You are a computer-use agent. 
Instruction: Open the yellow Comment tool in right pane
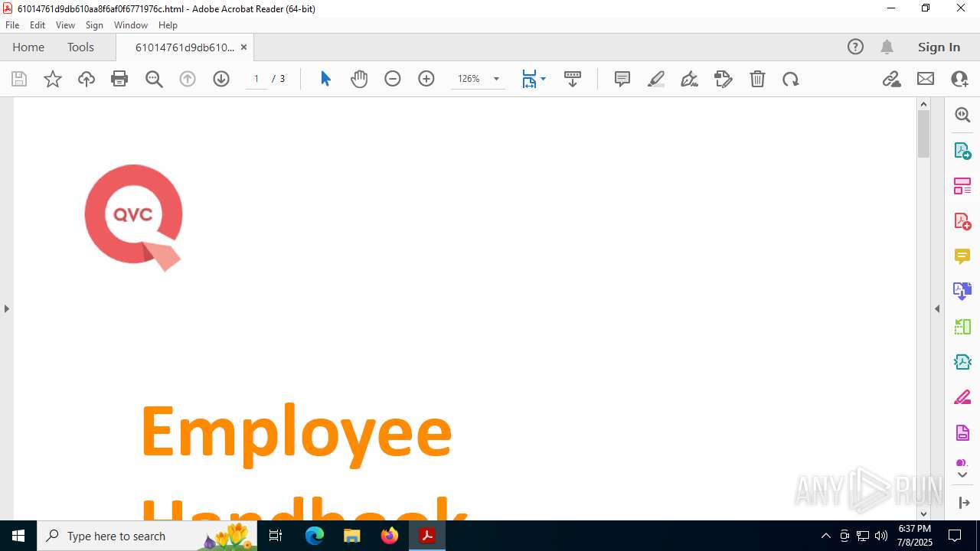[962, 256]
